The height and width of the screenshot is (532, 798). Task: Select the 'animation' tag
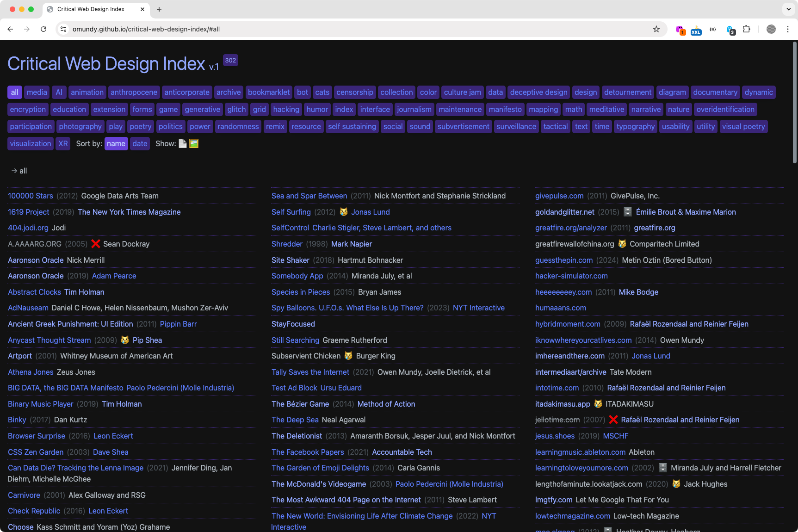click(87, 93)
